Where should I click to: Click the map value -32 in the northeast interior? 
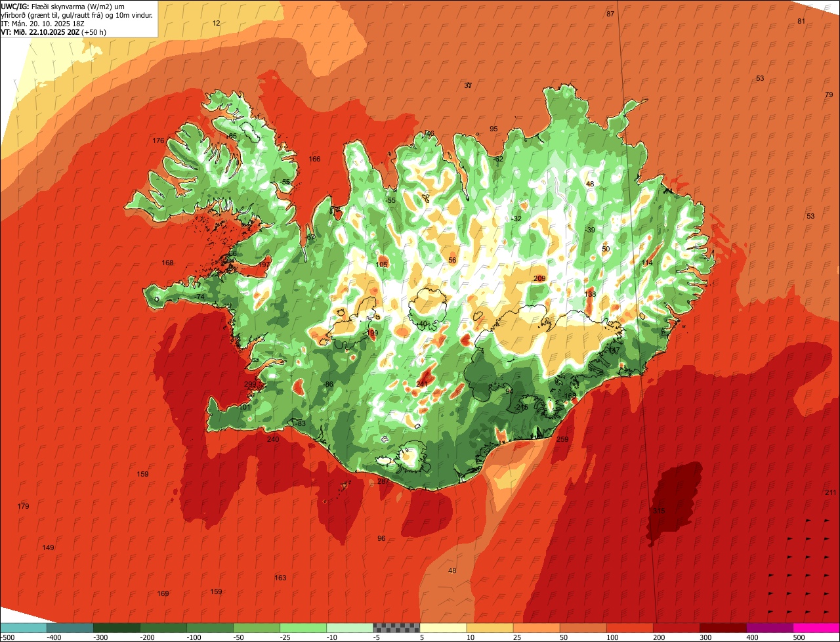pyautogui.click(x=516, y=219)
